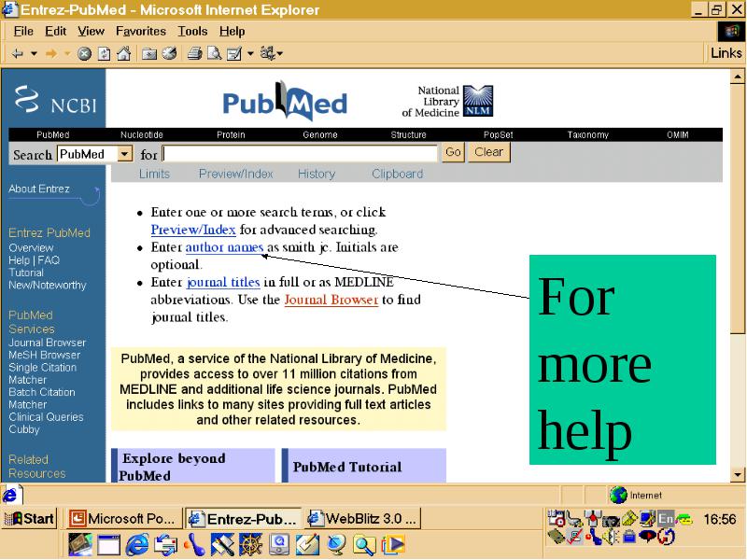
Task: Open the Preview/Index tab
Action: pos(236,174)
